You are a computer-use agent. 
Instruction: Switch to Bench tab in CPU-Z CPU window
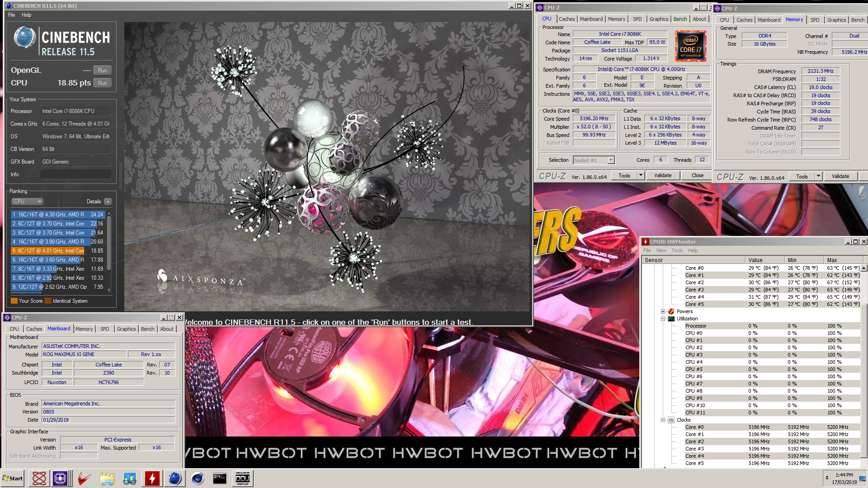click(680, 19)
